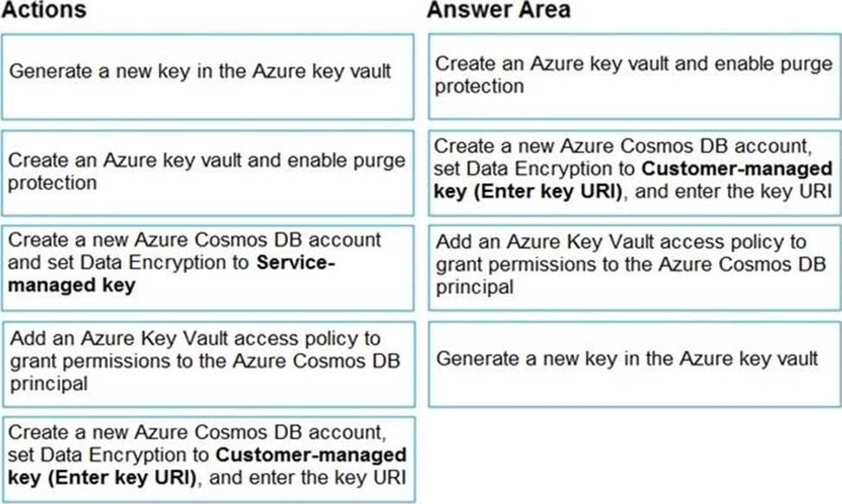Click "principal" word in Answer Area policy box
The height and width of the screenshot is (504, 842).
(475, 287)
